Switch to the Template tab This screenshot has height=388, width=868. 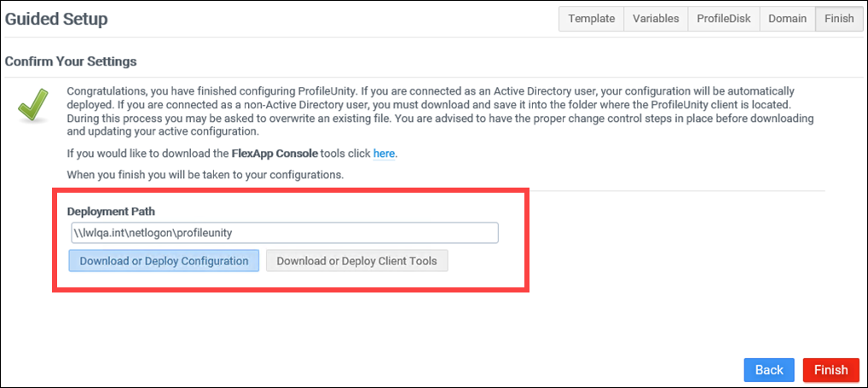[591, 19]
